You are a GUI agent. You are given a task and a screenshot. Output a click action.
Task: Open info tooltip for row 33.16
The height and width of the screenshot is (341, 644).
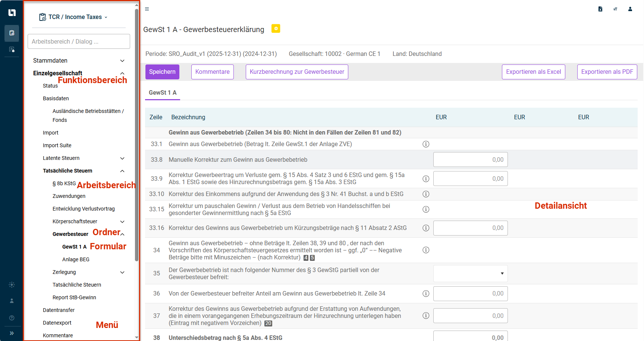tap(425, 228)
